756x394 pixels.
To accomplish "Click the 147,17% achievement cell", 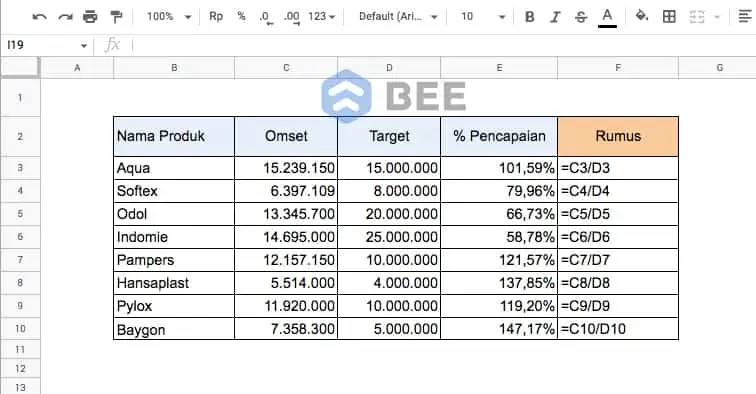I will (x=499, y=329).
